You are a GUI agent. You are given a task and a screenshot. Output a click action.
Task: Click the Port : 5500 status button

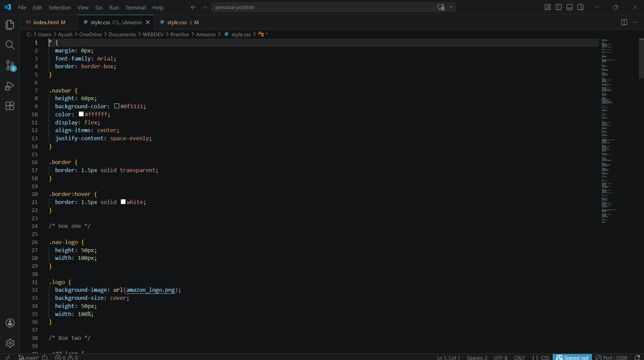point(611,357)
